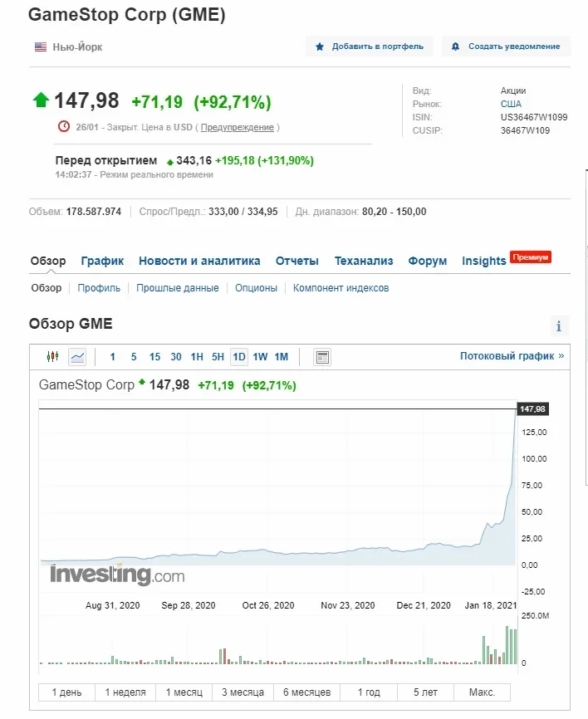This screenshot has width=588, height=719.
Task: Click the info icon beside Обзор GME
Action: [x=559, y=326]
